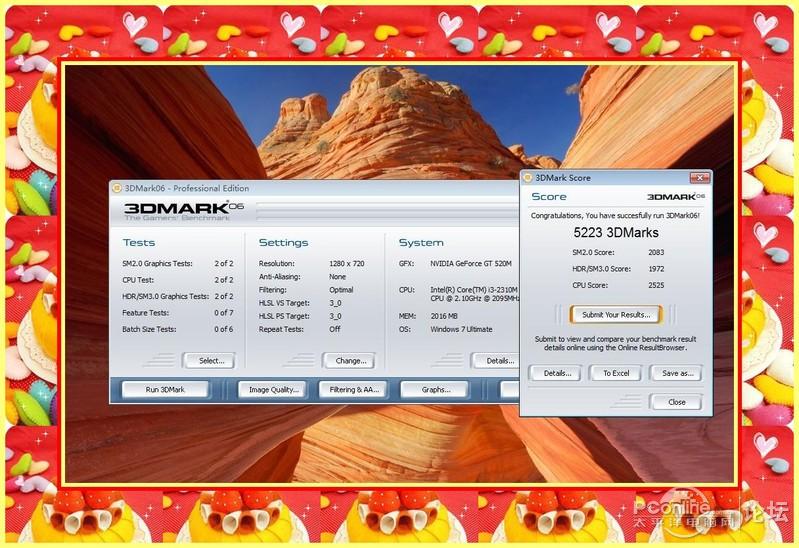
Task: Open Filtering & AA settings
Action: click(353, 389)
